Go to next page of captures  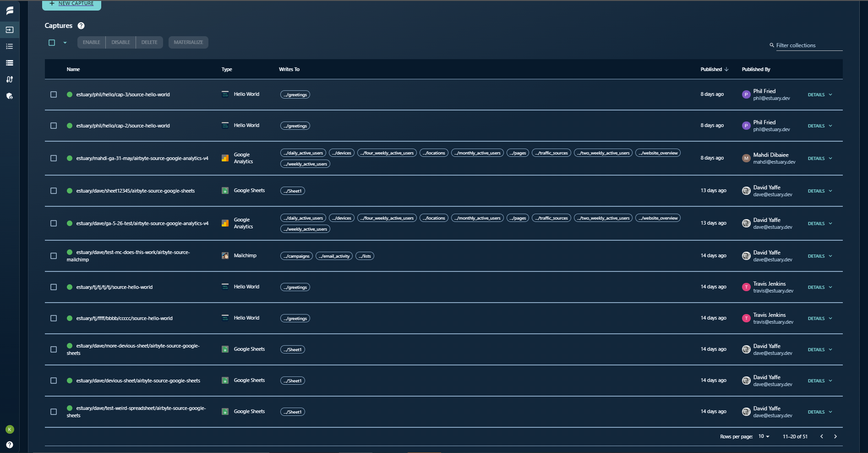(x=835, y=436)
